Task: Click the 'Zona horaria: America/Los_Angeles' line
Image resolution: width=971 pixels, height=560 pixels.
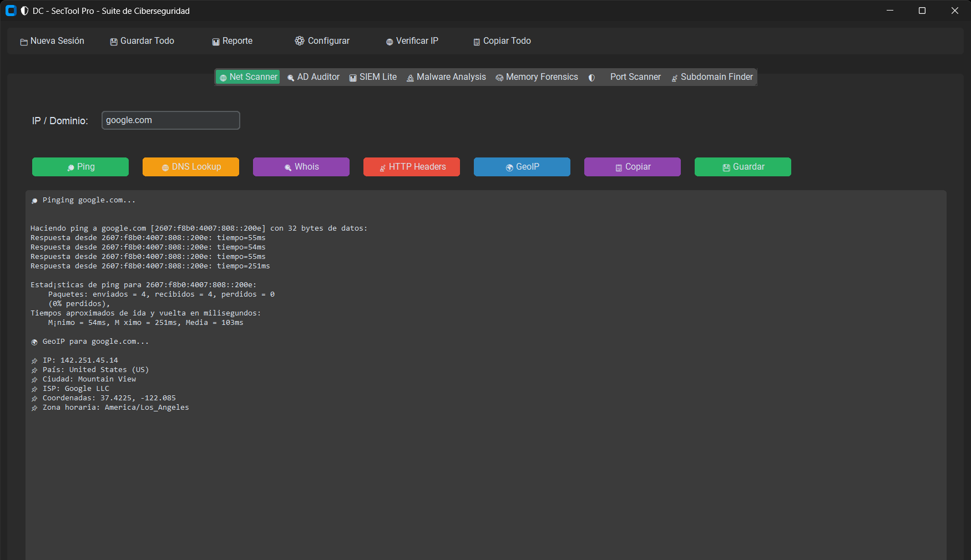Action: (110, 408)
